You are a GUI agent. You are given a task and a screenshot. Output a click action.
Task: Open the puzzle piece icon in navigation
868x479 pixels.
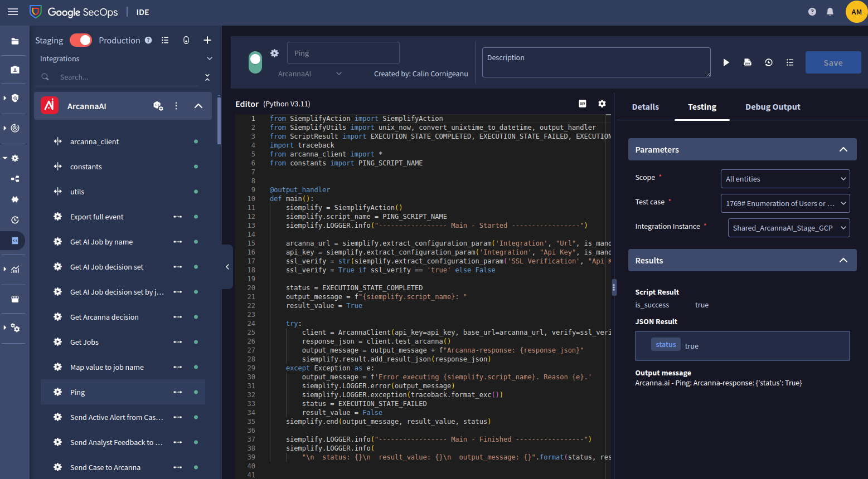(15, 199)
